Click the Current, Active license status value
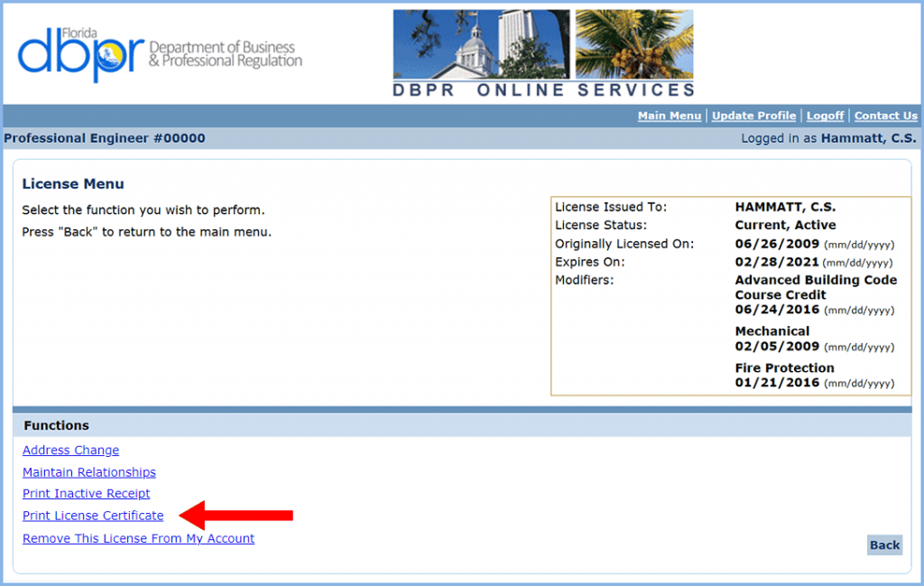This screenshot has width=924, height=586. 785,225
